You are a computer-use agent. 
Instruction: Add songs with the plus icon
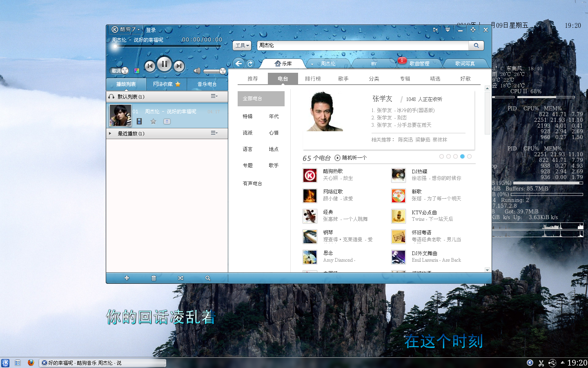[x=127, y=278]
